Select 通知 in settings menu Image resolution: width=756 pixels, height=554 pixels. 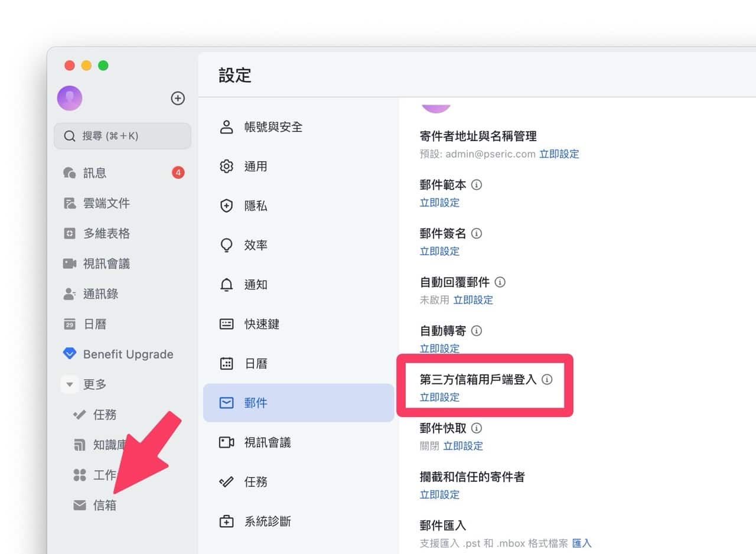(256, 285)
